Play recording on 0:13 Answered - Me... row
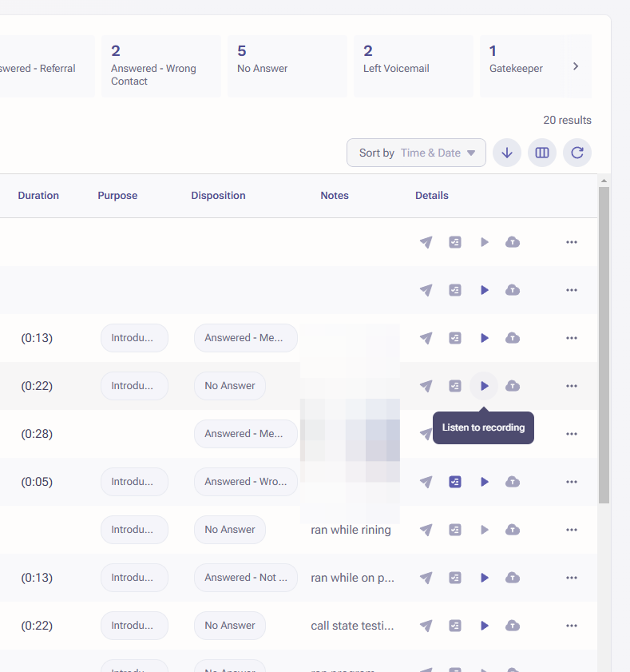This screenshot has height=672, width=630. (485, 338)
